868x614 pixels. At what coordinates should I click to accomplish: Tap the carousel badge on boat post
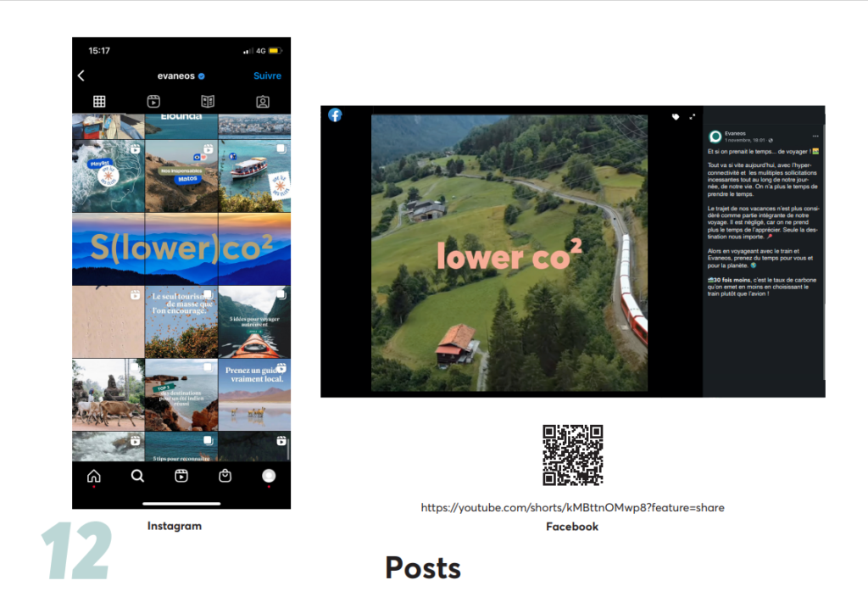tap(281, 148)
